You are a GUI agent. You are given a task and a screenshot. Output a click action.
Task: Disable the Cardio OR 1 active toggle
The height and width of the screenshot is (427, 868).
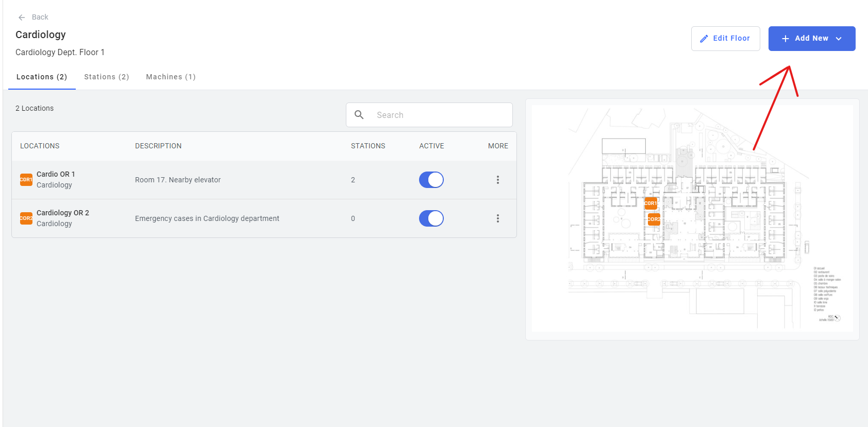(431, 180)
